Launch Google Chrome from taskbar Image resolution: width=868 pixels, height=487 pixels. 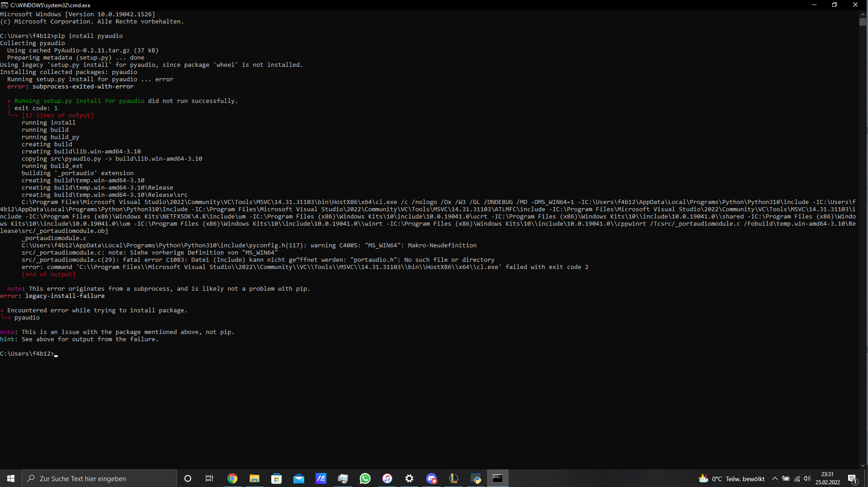point(232,478)
